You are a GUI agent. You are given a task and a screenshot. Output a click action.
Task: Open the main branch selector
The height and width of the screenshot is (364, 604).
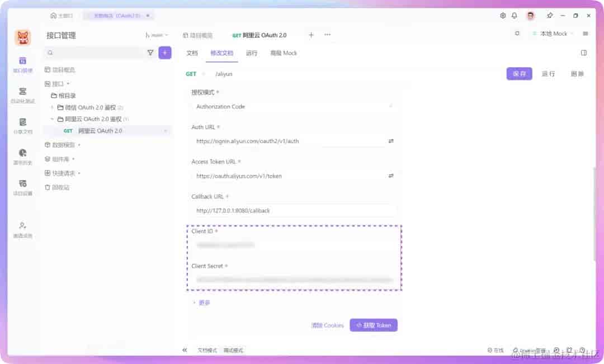157,35
